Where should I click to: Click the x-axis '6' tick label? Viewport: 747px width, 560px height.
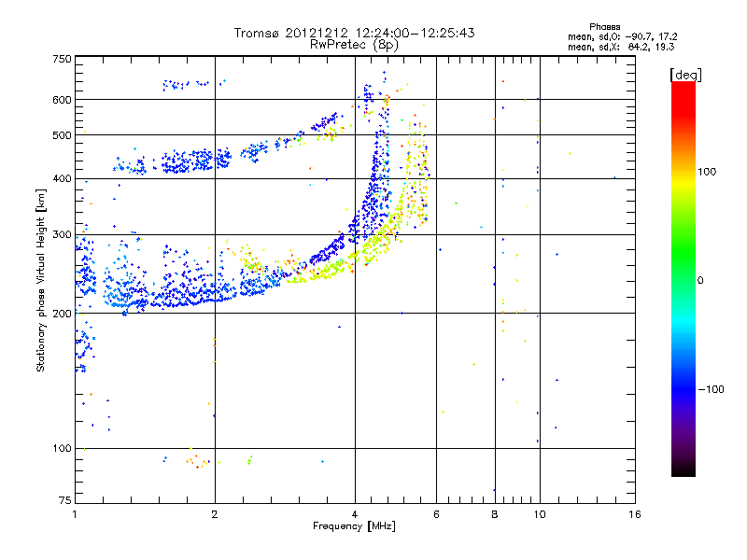(x=437, y=514)
